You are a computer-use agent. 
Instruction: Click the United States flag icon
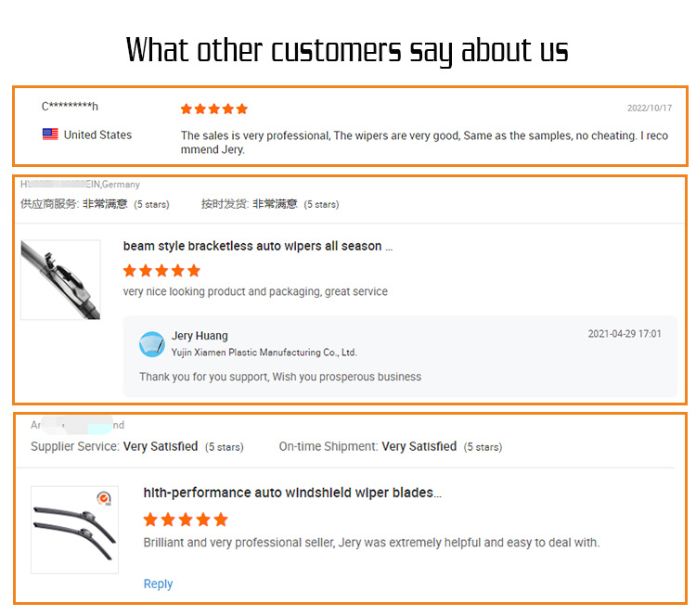tap(50, 134)
